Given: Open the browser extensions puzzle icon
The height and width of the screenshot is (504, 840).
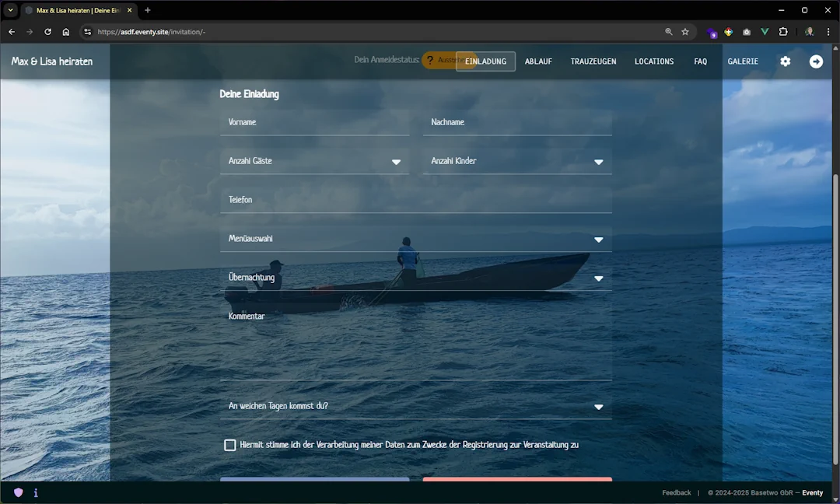Looking at the screenshot, I should (783, 32).
